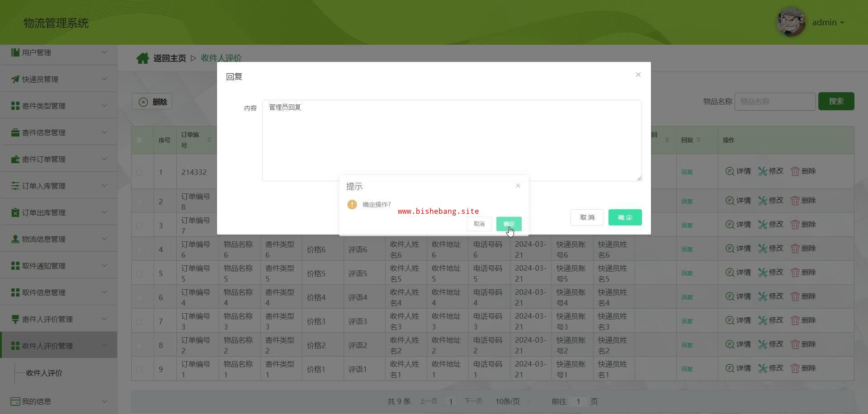Viewport: 868px width, 414px height.
Task: Click the grid icon for 寄件类型管理
Action: click(x=15, y=106)
